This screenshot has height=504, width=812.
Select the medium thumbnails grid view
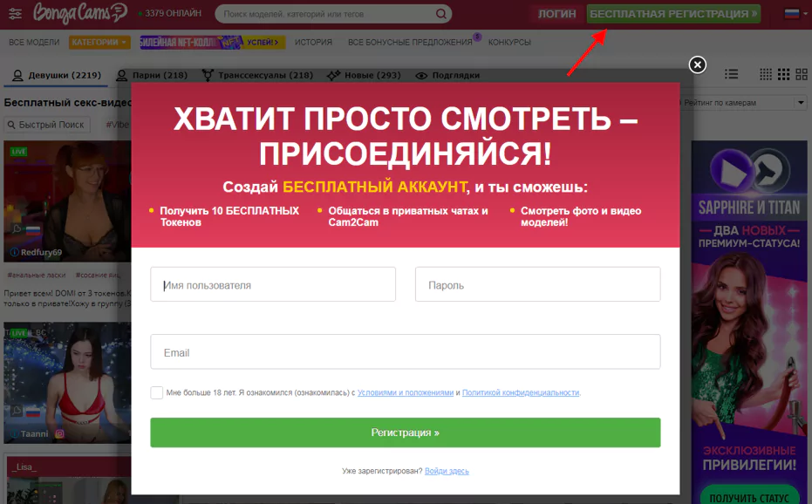pos(783,74)
